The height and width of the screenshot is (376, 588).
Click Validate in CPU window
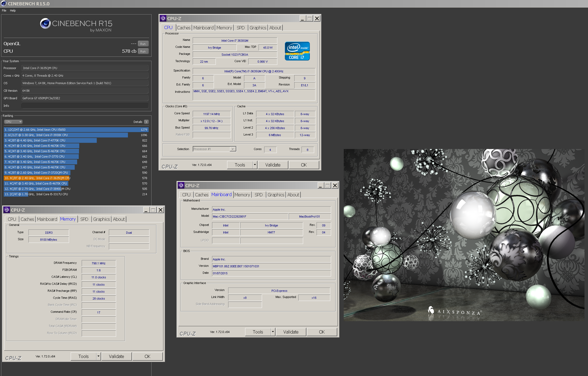(273, 165)
